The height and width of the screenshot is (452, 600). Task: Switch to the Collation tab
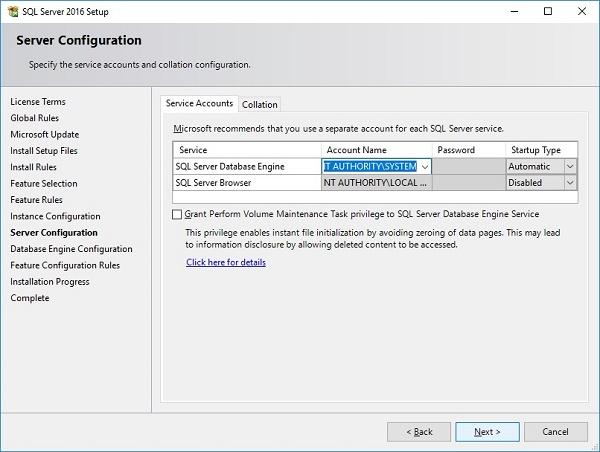pos(260,104)
